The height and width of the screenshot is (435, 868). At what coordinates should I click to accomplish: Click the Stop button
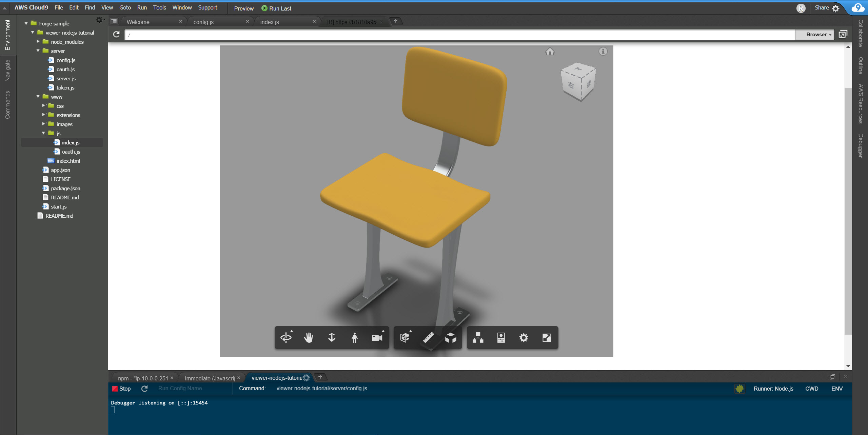pos(121,389)
